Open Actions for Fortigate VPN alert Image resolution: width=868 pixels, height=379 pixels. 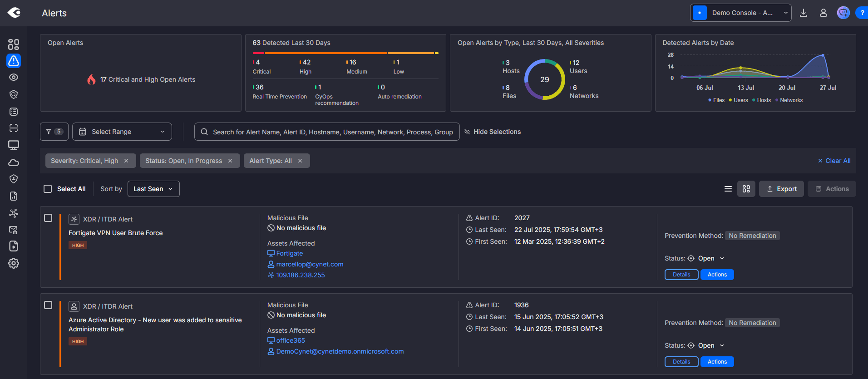pyautogui.click(x=717, y=275)
